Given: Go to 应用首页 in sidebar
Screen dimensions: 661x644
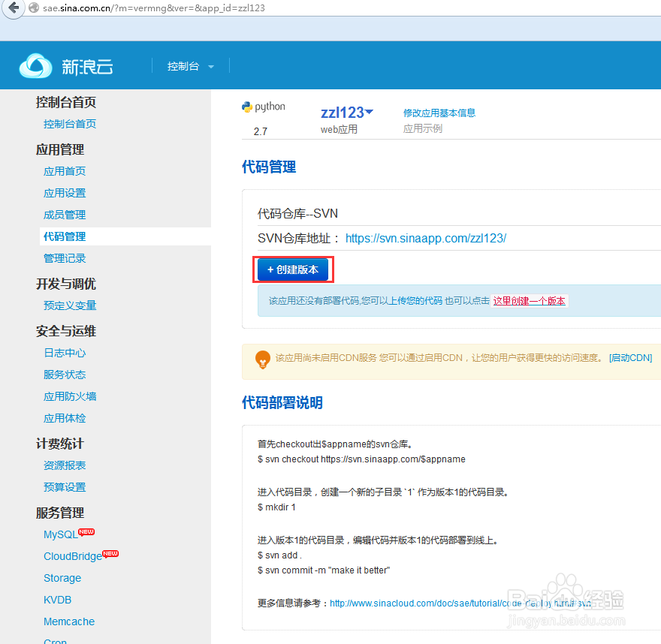Looking at the screenshot, I should click(65, 171).
